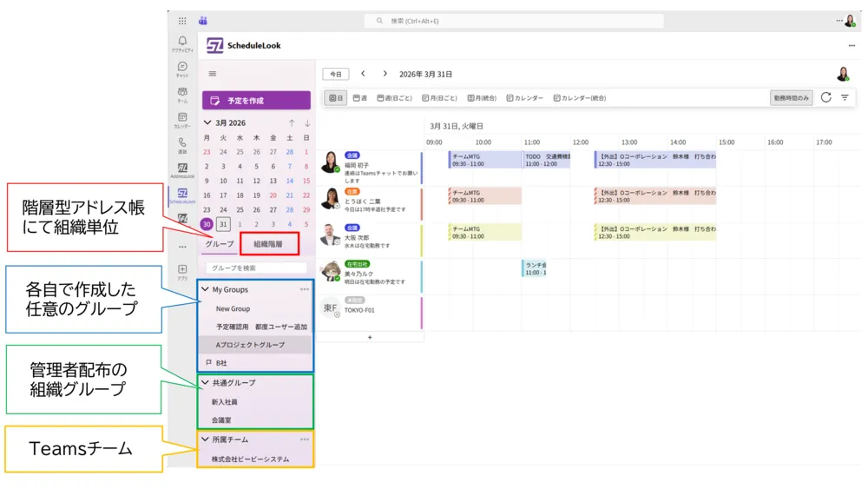The height and width of the screenshot is (489, 868).
Task: Open AddressLook app in sidebar
Action: 182,170
